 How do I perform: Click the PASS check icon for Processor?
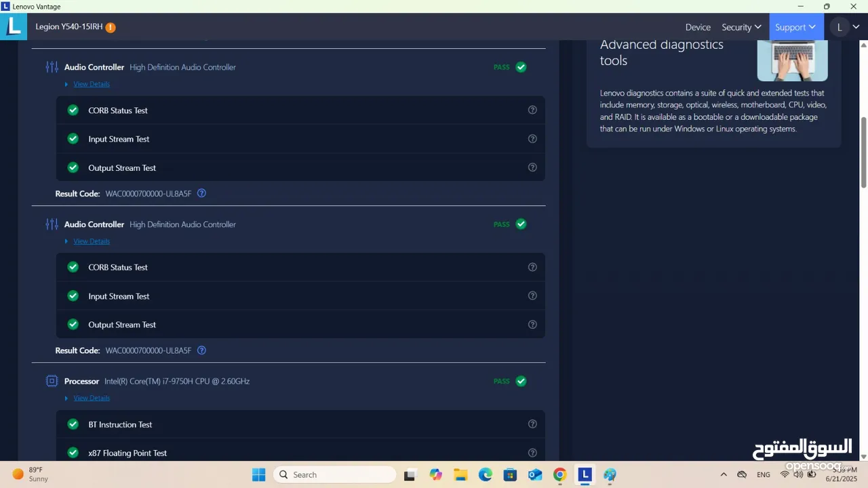pyautogui.click(x=521, y=381)
